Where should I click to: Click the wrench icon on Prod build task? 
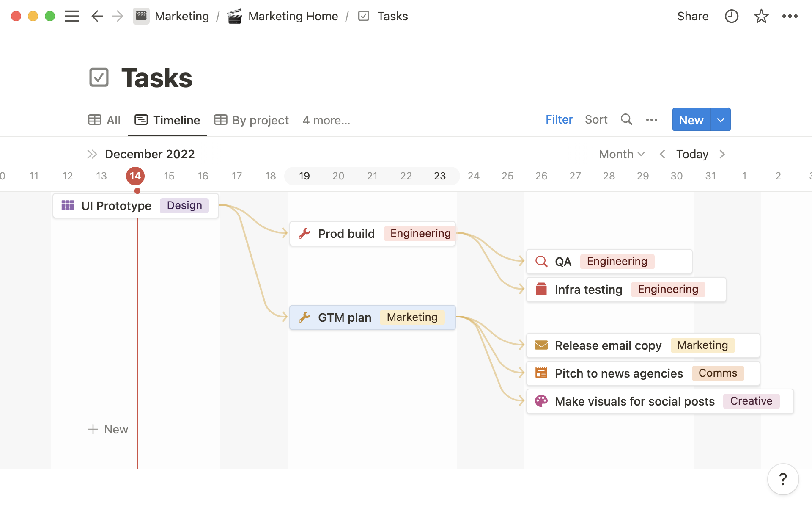tap(304, 233)
